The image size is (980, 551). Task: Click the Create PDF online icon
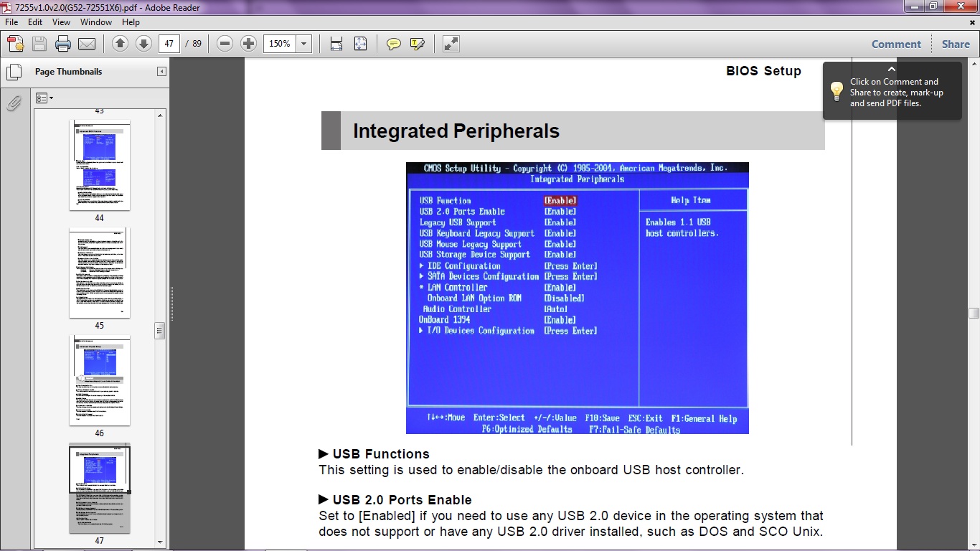(16, 44)
